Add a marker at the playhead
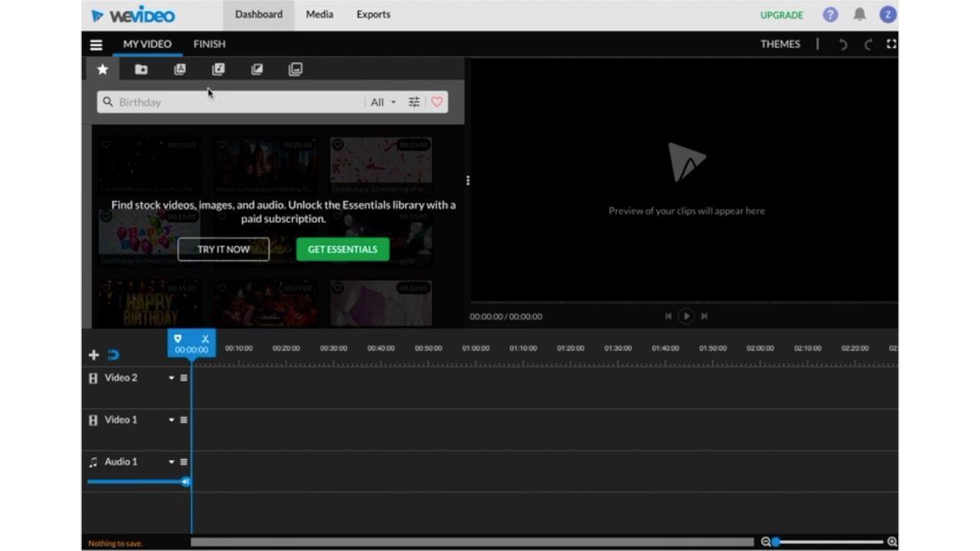The height and width of the screenshot is (551, 980). [178, 338]
